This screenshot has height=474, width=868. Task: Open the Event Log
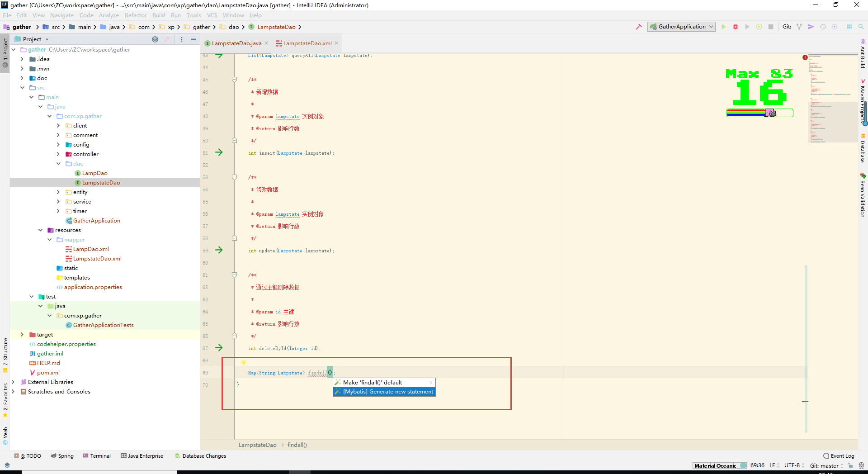point(839,456)
